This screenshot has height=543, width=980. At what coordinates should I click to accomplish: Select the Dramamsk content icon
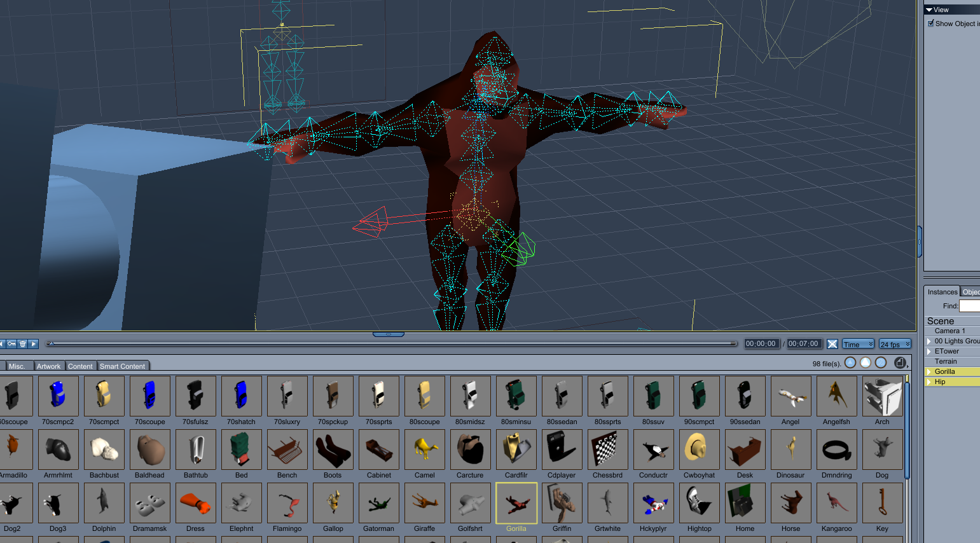(149, 503)
